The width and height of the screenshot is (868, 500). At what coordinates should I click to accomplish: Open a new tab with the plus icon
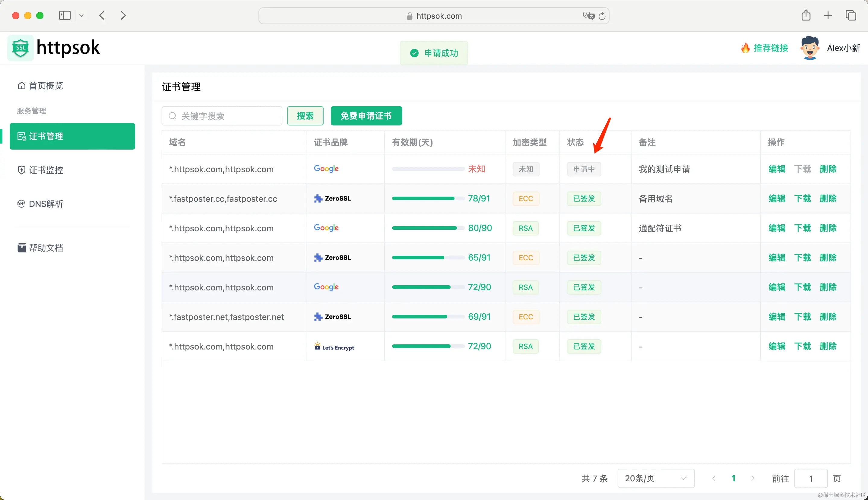(828, 15)
